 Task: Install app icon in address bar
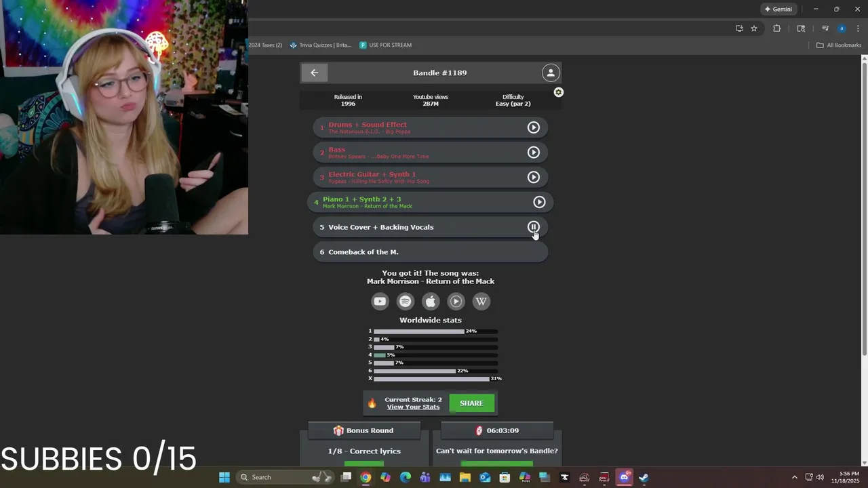[x=739, y=28]
